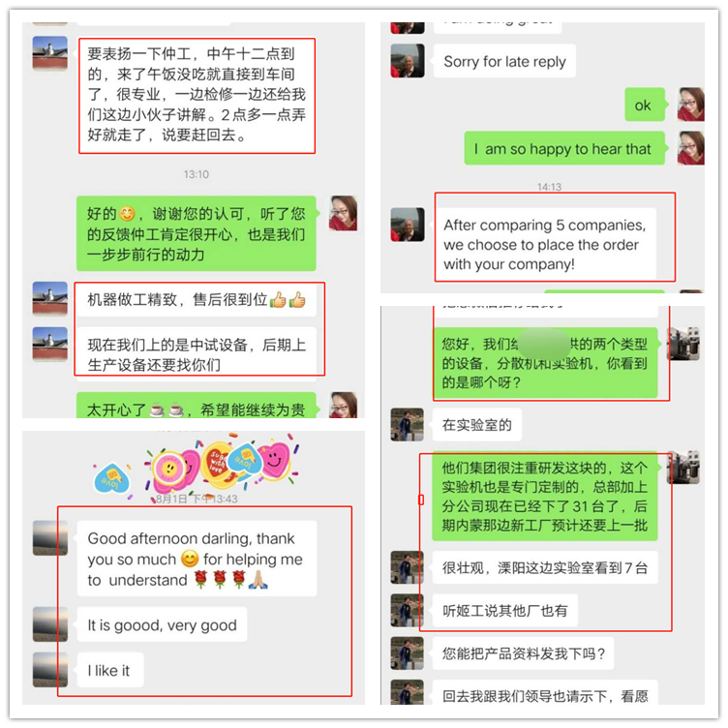Tap avatar next to '机器做工精致' message

tap(50, 298)
